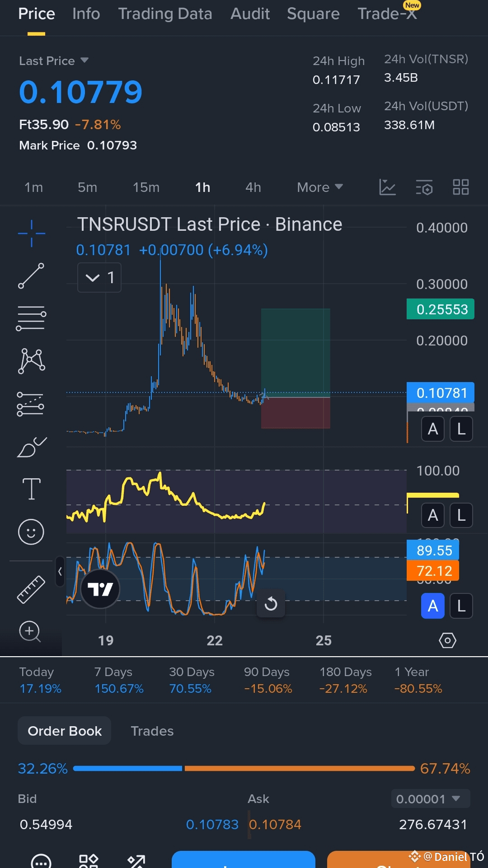The image size is (488, 868).
Task: Toggle auto scale A on RSI pane
Action: [x=433, y=515]
